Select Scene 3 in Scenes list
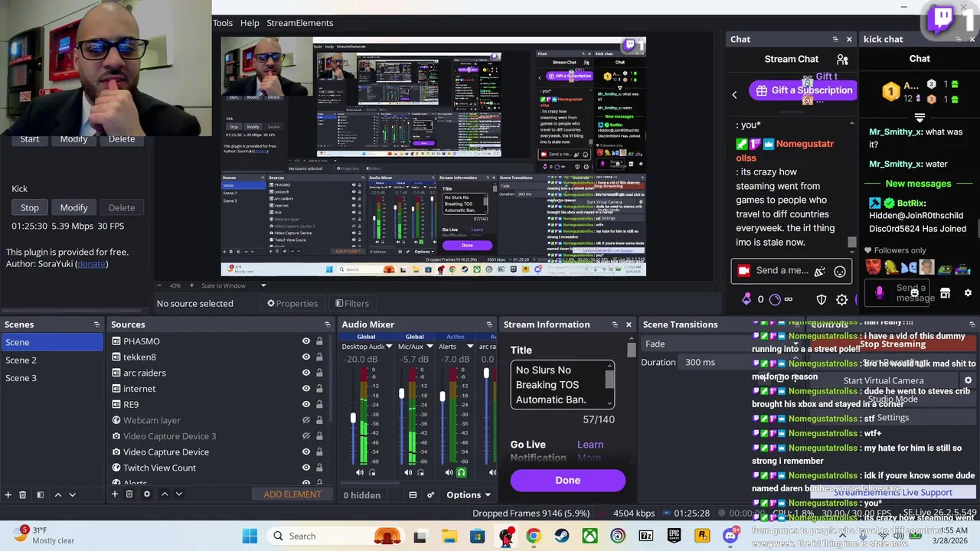 click(x=51, y=378)
